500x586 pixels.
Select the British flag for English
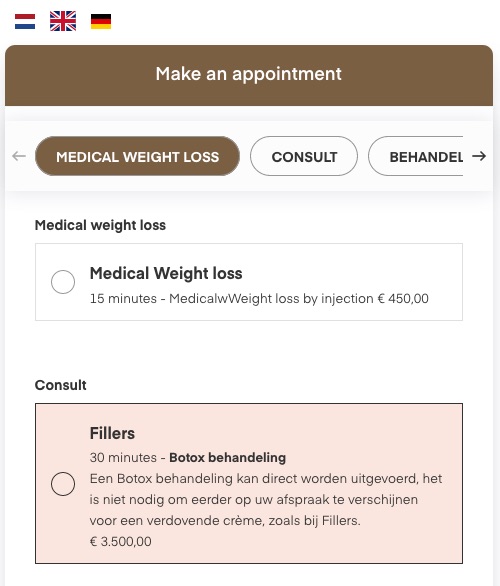click(63, 21)
